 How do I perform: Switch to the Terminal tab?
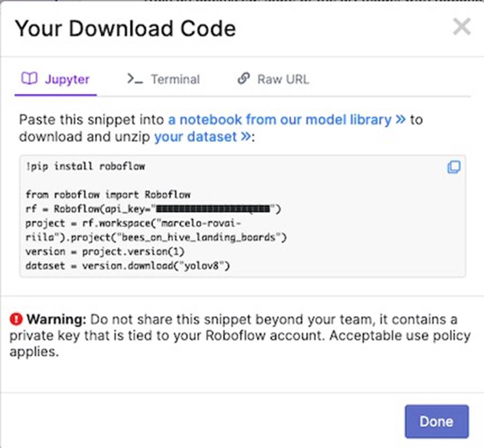coord(175,80)
